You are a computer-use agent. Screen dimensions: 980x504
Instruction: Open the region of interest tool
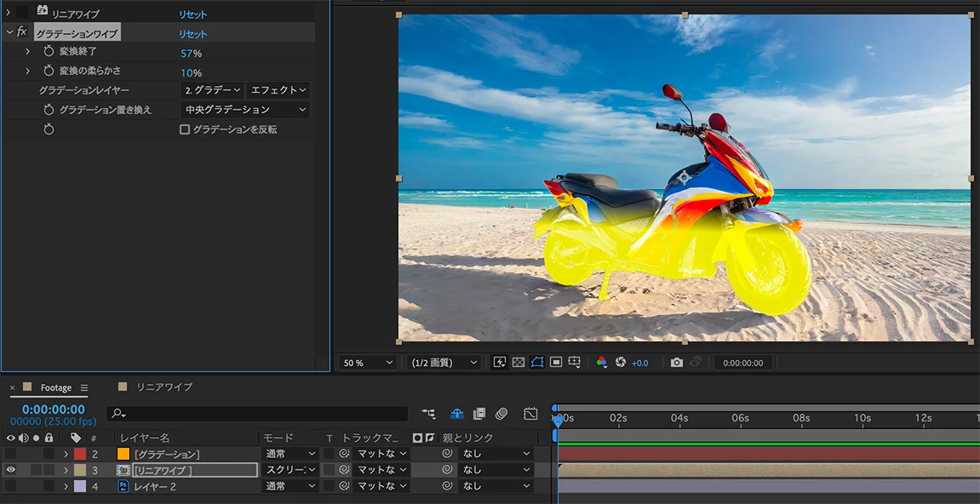coord(555,363)
